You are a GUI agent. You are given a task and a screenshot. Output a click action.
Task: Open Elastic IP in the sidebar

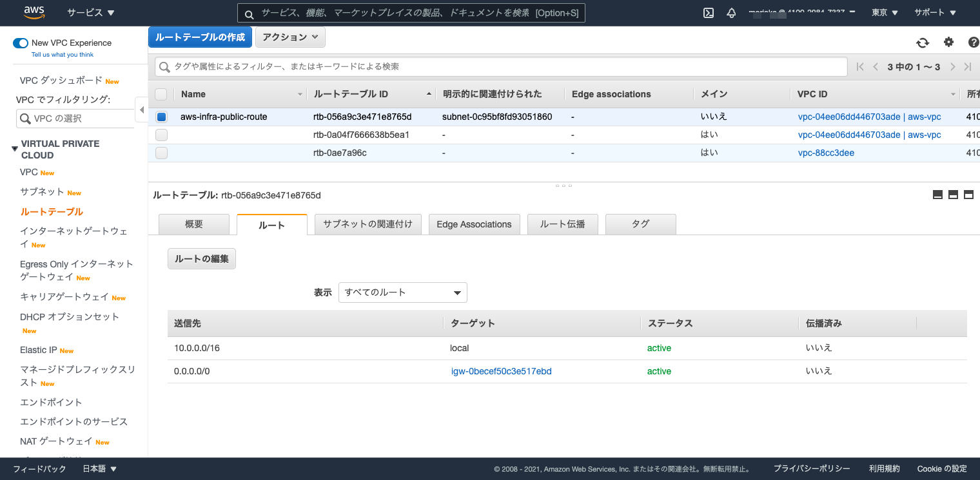tap(39, 350)
